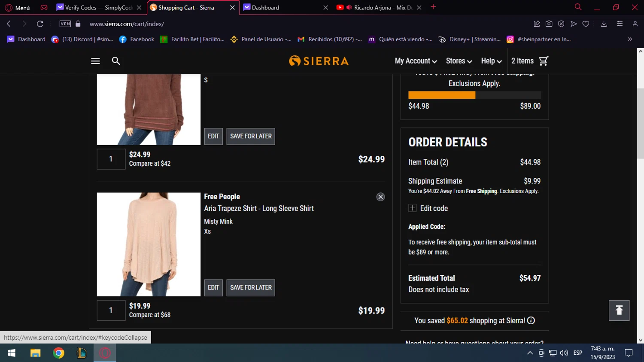Image resolution: width=644 pixels, height=362 pixels.
Task: Open #sheinpartner Instagram bookmark
Action: tap(538, 39)
